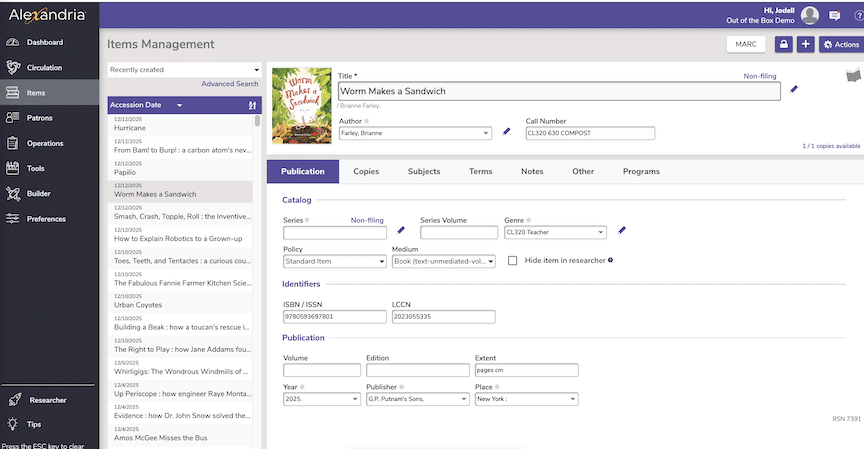Select Urban Coyotes in the items list
This screenshot has height=449, width=864.
pos(138,305)
